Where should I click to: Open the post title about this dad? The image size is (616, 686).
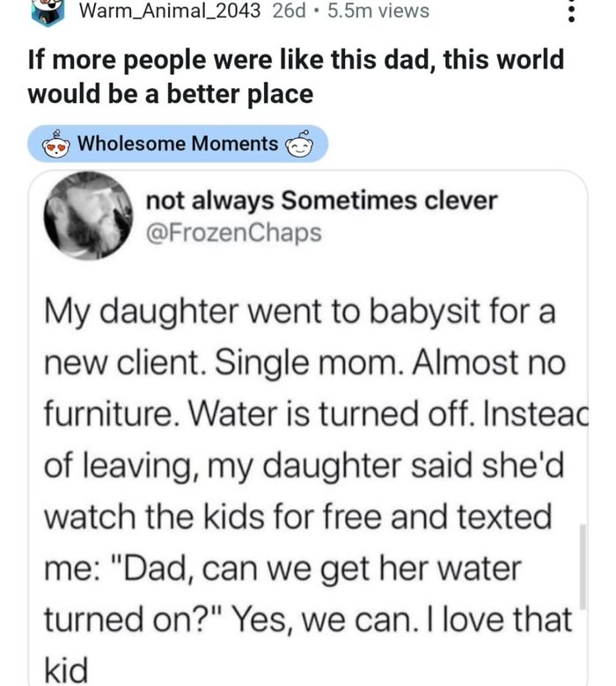pyautogui.click(x=296, y=76)
